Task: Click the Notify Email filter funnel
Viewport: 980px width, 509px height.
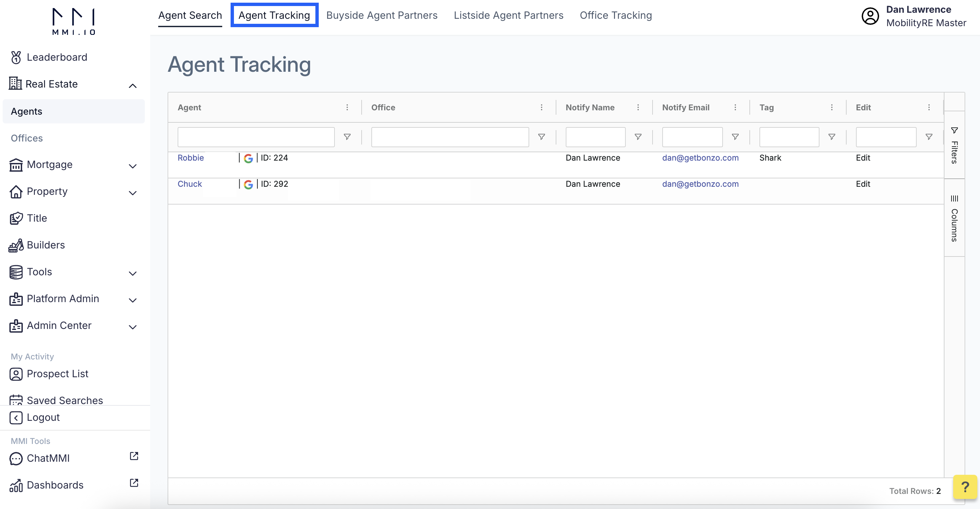Action: pos(735,137)
